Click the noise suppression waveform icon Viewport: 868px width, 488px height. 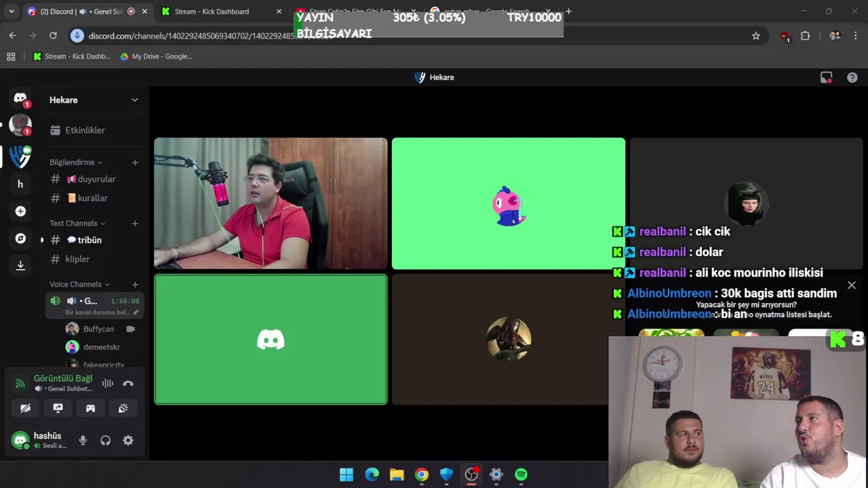click(x=108, y=383)
